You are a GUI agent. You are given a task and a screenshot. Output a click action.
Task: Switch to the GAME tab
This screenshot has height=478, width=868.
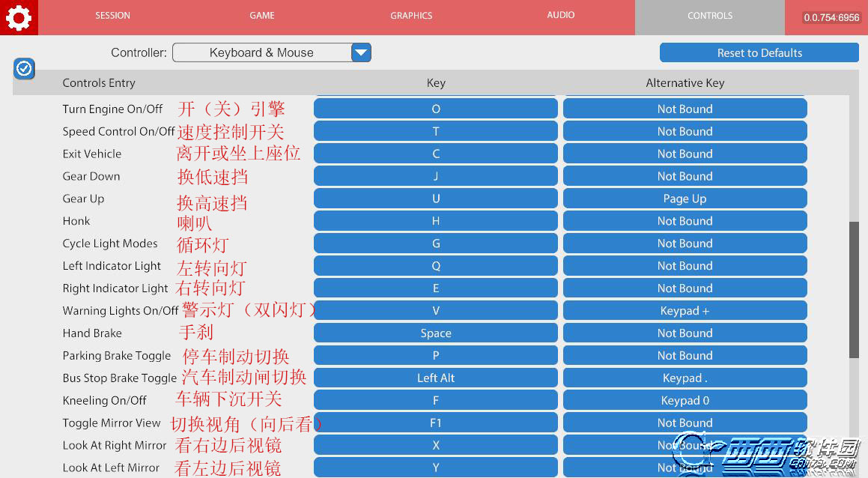(262, 16)
